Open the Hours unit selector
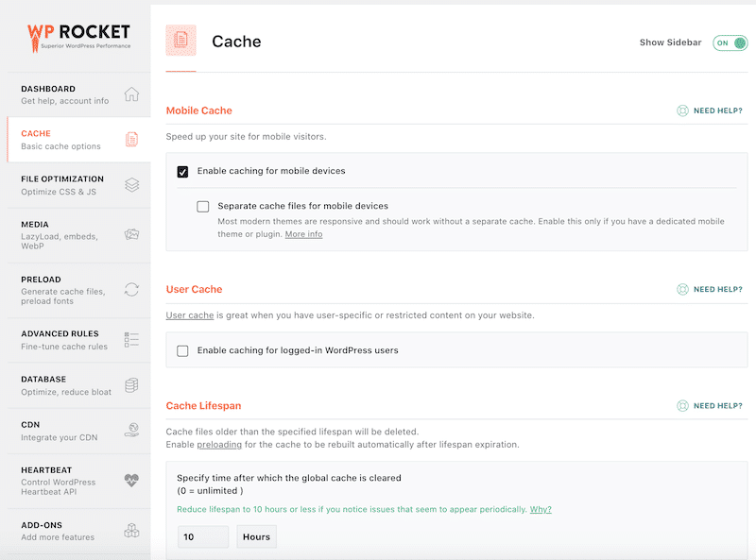The height and width of the screenshot is (560, 756). (x=257, y=536)
